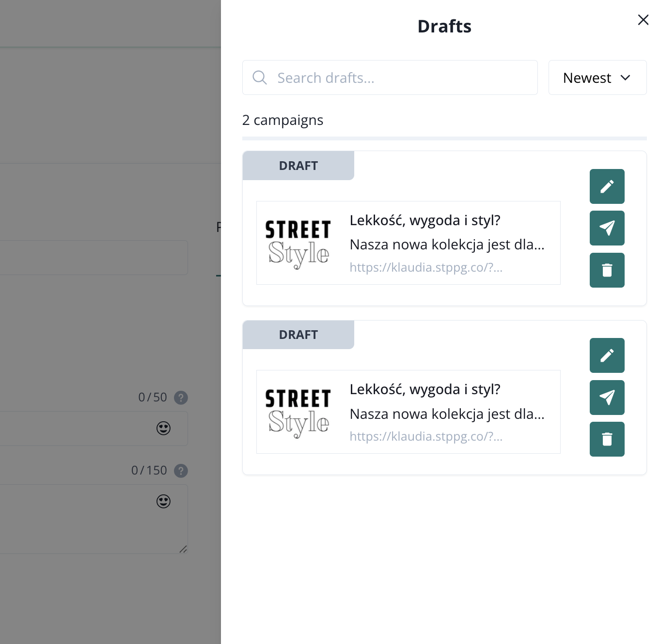Open second draft's klaudia.stppg.co link
The height and width of the screenshot is (644, 660).
click(426, 436)
